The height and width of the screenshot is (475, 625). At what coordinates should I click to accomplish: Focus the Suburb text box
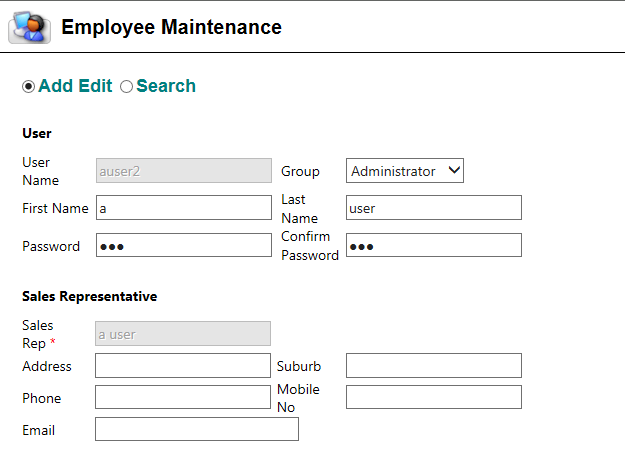434,365
